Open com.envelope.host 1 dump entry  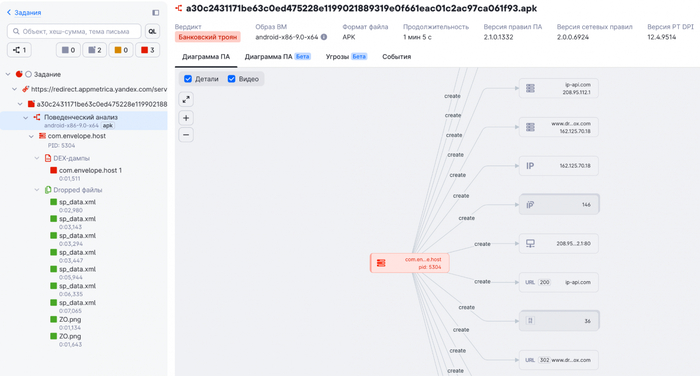tap(90, 170)
